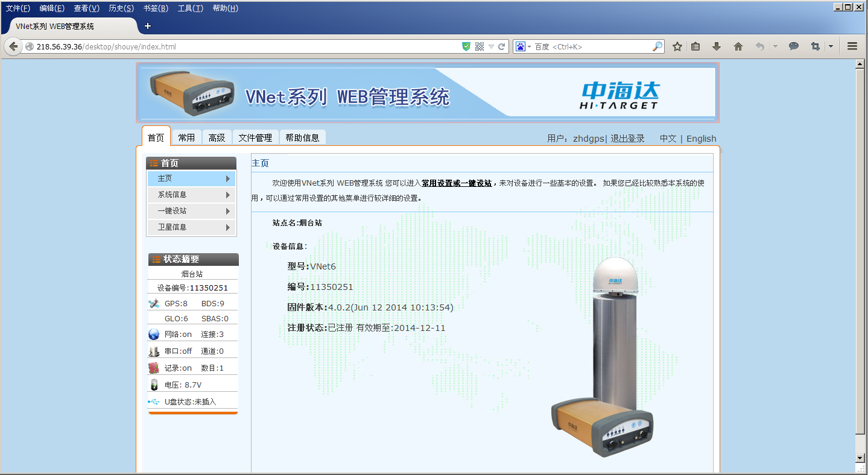Open downloads with the down arrow icon

click(x=717, y=46)
